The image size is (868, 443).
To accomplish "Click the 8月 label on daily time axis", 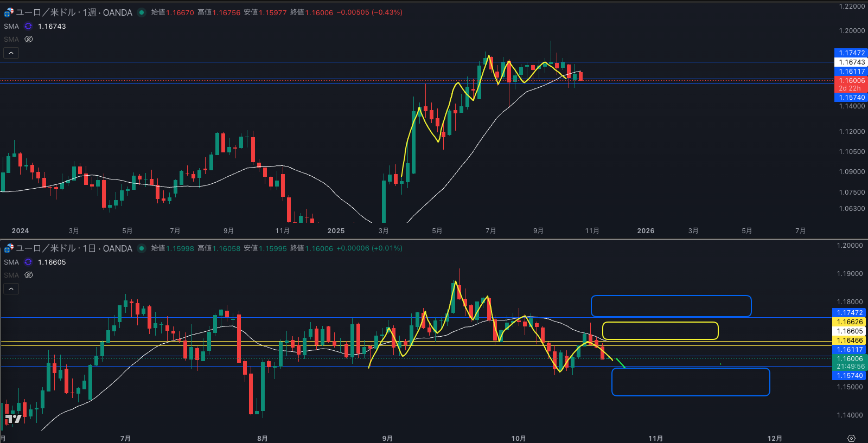I will (263, 438).
